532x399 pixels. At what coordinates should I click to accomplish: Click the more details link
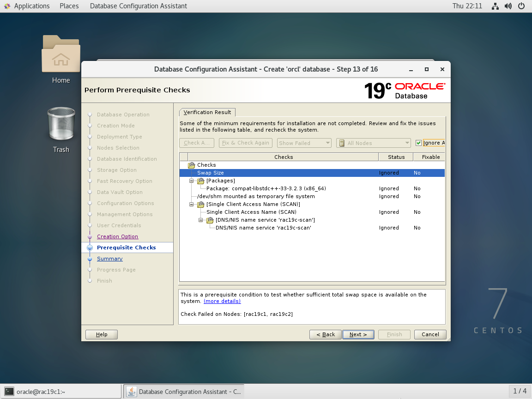(222, 301)
